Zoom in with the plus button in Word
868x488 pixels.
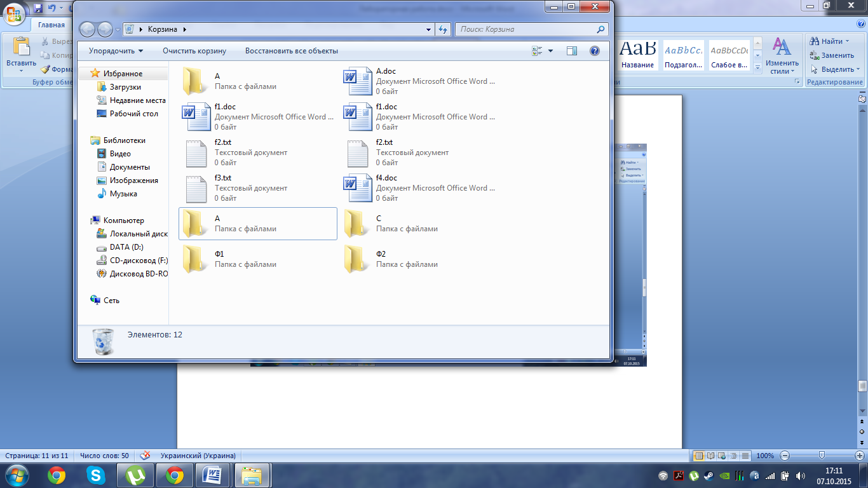[859, 456]
